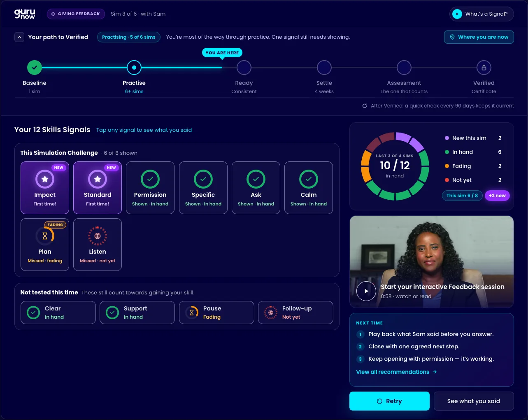Image resolution: width=528 pixels, height=420 pixels.
Task: Click the Assessment step circle
Action: point(404,68)
